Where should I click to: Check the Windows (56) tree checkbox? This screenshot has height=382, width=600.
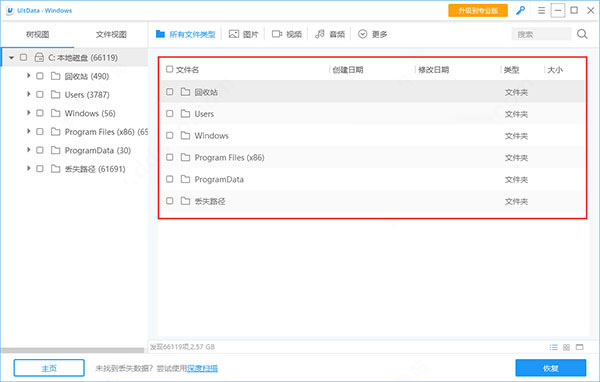click(40, 113)
